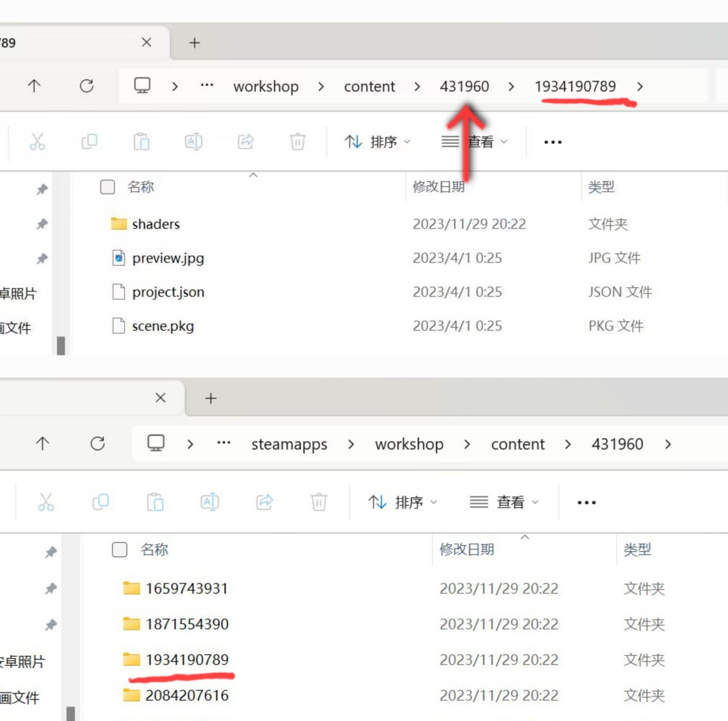Click the Rename icon in the top toolbar

click(193, 142)
